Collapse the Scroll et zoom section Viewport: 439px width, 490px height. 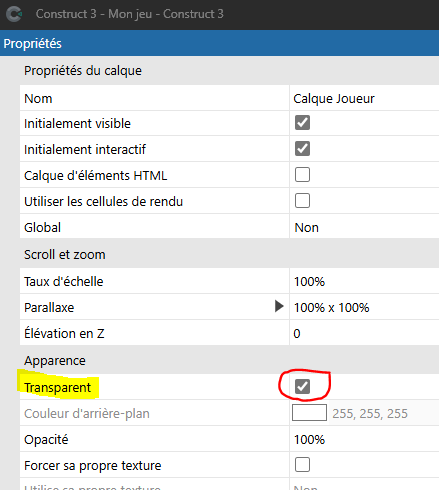coord(65,255)
